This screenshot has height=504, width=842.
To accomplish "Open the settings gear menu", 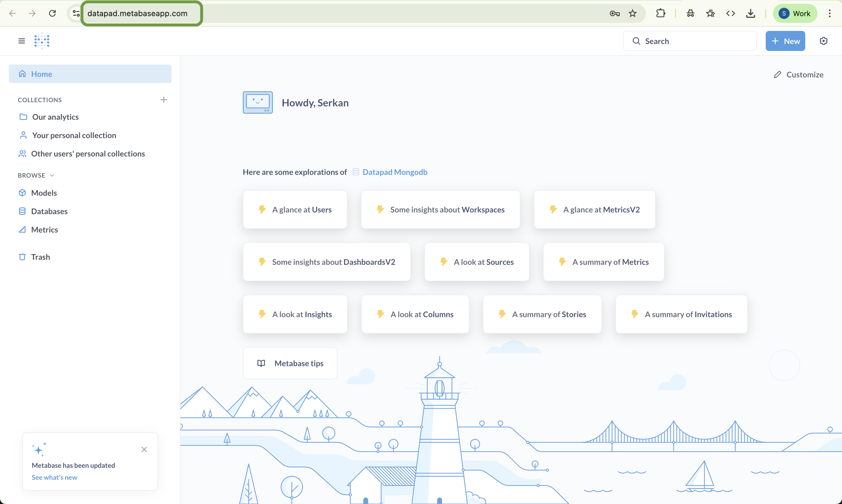I will 823,41.
